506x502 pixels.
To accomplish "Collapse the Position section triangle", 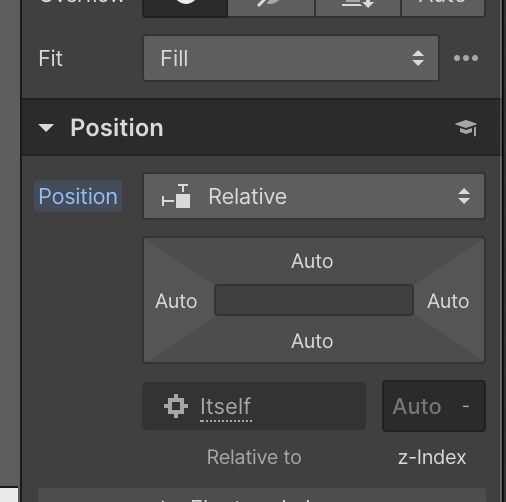I will coord(46,128).
